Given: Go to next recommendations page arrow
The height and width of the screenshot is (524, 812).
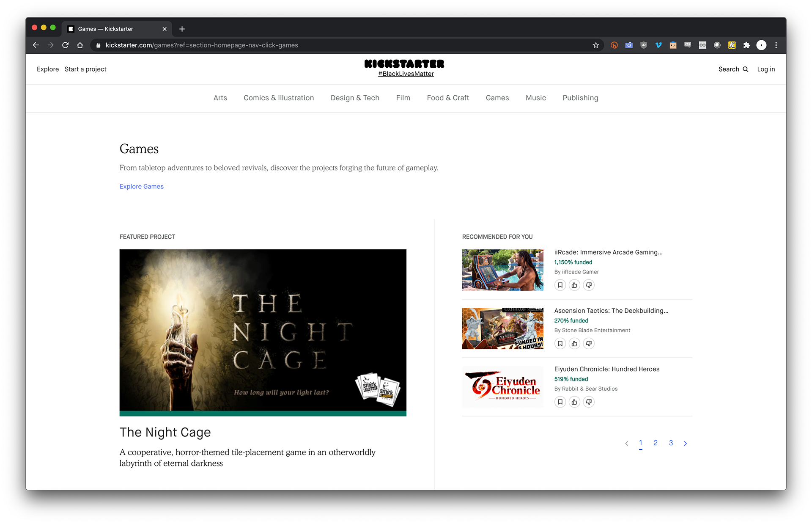Looking at the screenshot, I should [685, 443].
